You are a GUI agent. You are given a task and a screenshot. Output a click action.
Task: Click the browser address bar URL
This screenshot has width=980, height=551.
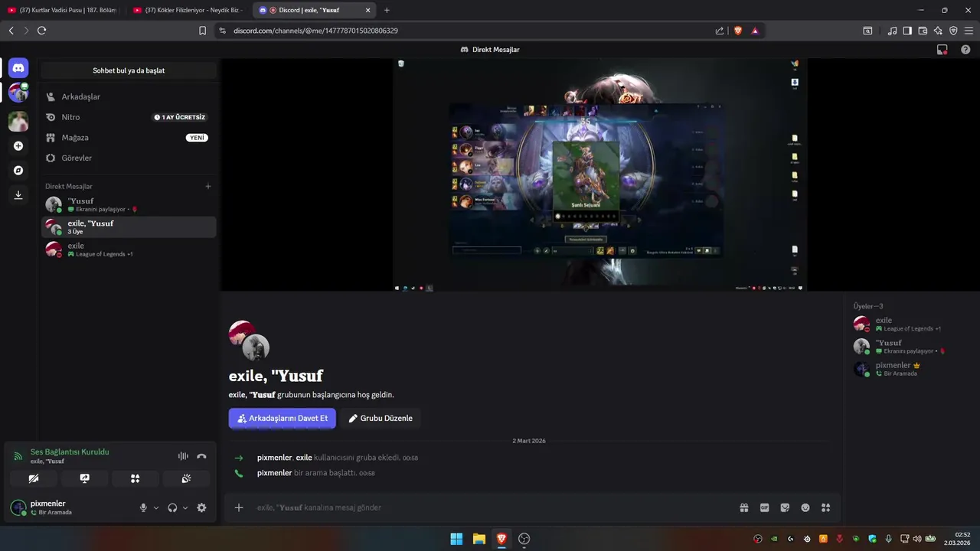click(x=315, y=31)
